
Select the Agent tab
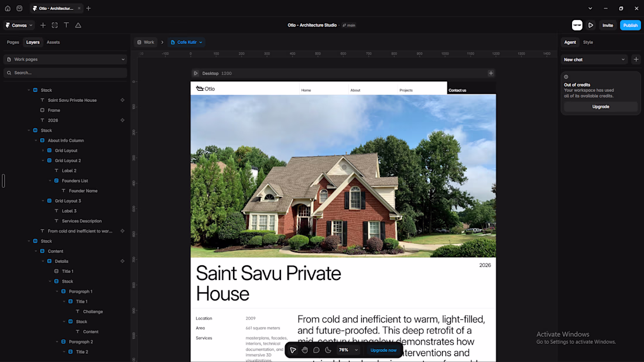(570, 42)
